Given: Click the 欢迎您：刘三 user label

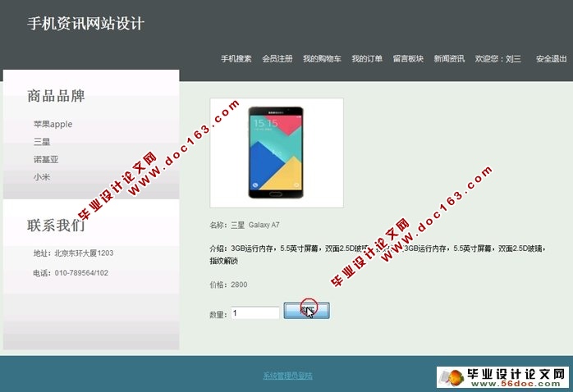Looking at the screenshot, I should point(498,59).
